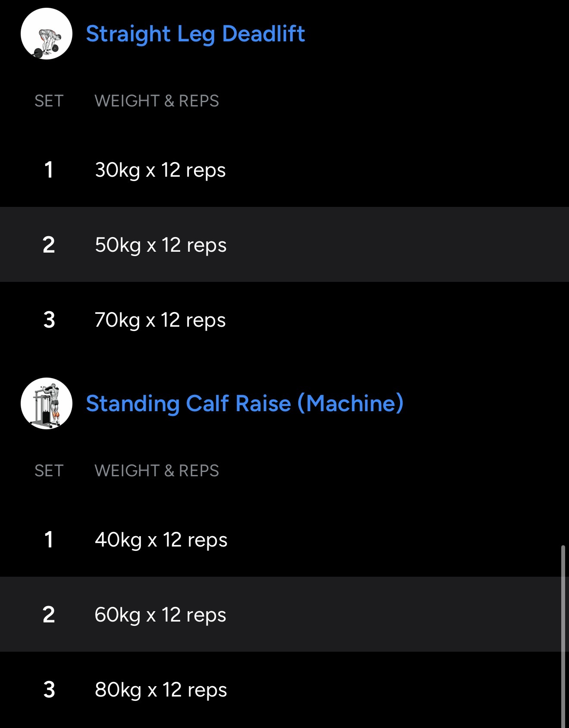The height and width of the screenshot is (728, 569).
Task: Select the 50kg x 12 reps entry
Action: 160,245
